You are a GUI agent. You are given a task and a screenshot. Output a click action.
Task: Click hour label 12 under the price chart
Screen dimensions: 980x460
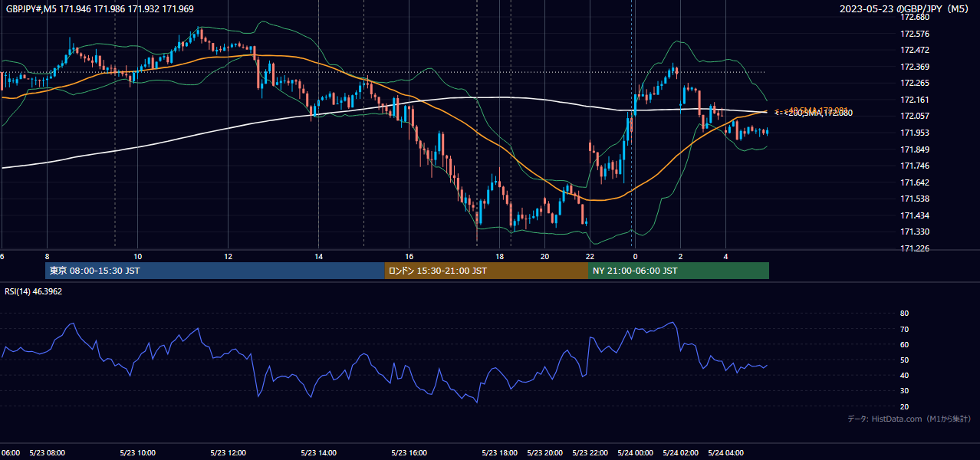click(x=228, y=256)
